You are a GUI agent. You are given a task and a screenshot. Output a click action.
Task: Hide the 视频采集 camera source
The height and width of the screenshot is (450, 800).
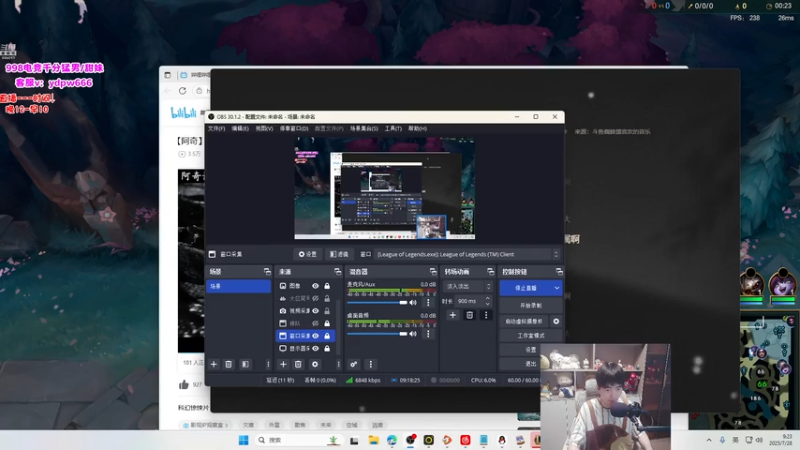tap(315, 311)
